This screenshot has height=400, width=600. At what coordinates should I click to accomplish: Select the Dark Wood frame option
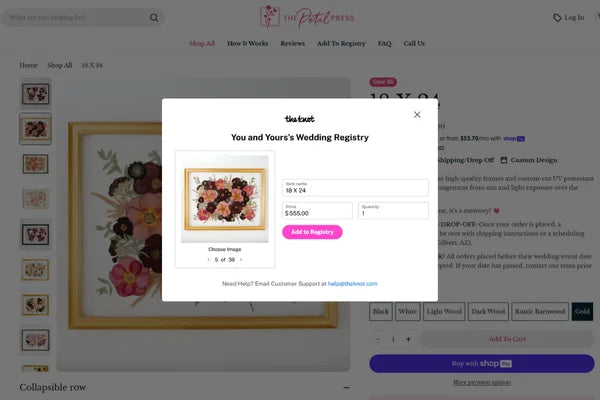coord(488,311)
